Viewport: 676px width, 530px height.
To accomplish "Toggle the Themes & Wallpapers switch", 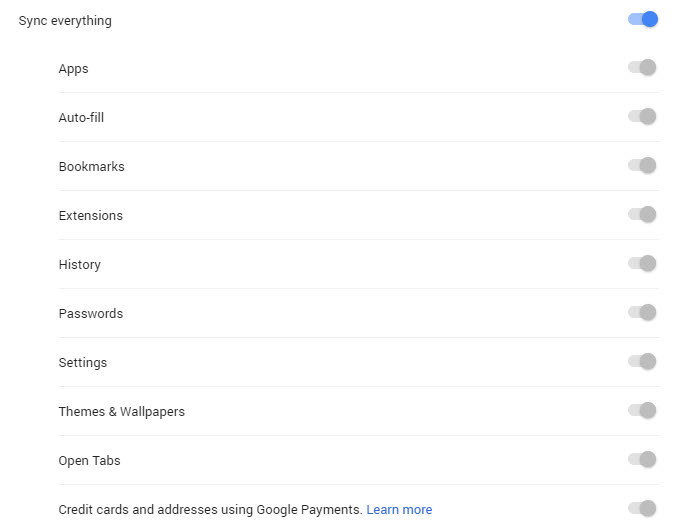I will pyautogui.click(x=642, y=411).
